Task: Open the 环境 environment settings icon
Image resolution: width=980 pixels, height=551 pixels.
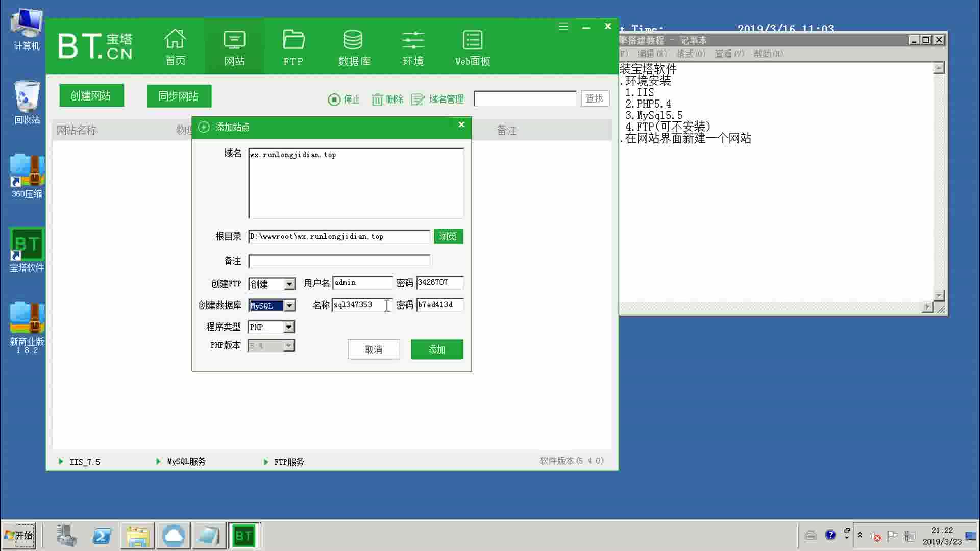Action: click(x=413, y=47)
